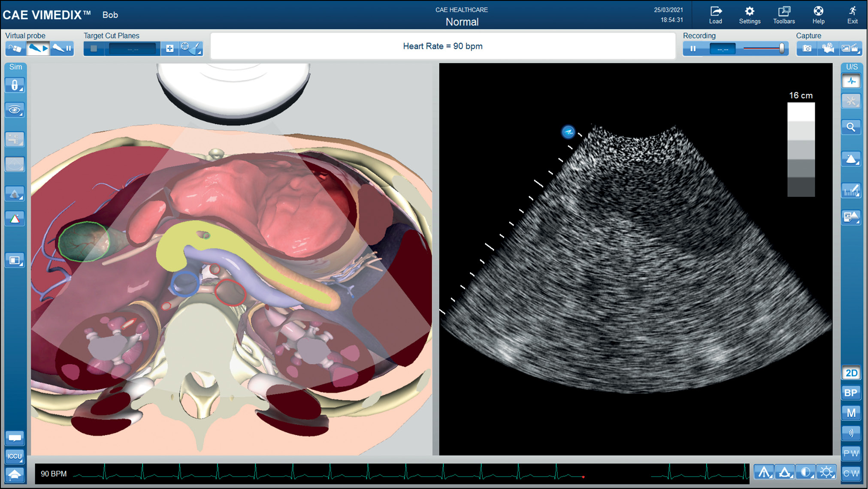The image size is (868, 489).
Task: Expand the split-view layout options in Sim bar
Action: (x=15, y=260)
